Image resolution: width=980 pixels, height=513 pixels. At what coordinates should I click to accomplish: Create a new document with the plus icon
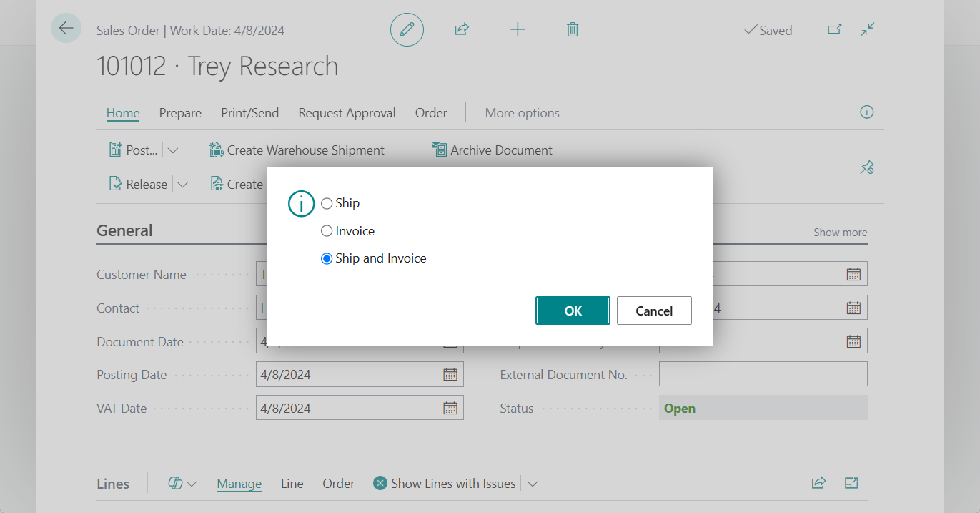click(x=518, y=29)
